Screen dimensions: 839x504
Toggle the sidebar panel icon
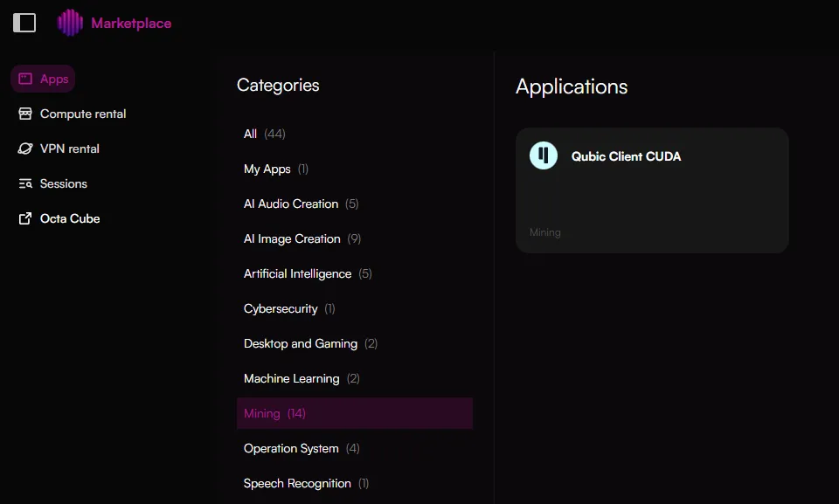(x=24, y=23)
